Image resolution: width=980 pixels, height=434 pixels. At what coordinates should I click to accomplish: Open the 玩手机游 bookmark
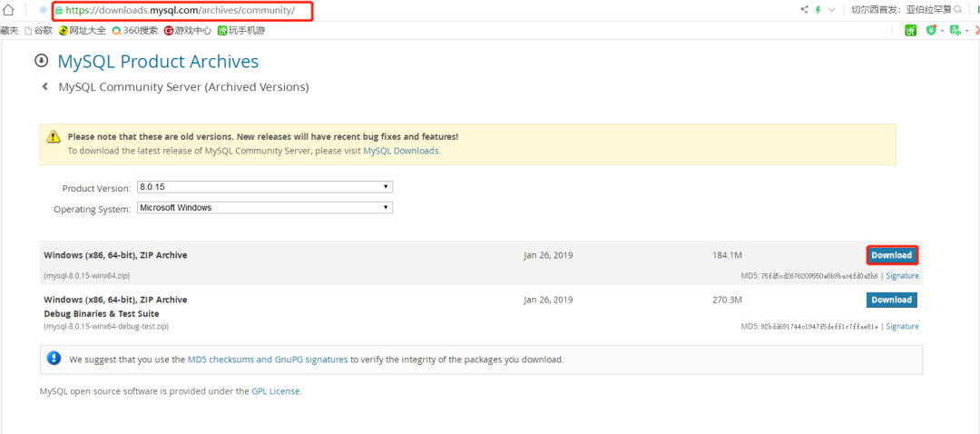tap(241, 30)
